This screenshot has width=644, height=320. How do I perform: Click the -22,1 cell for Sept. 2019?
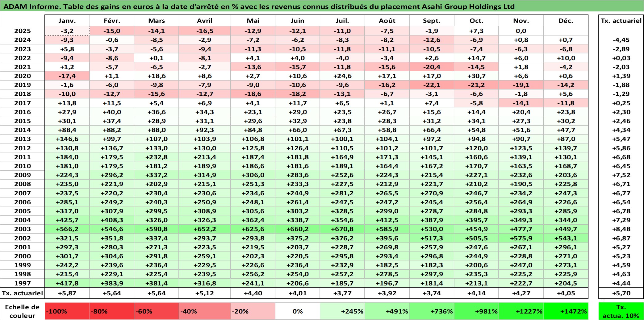[432, 85]
